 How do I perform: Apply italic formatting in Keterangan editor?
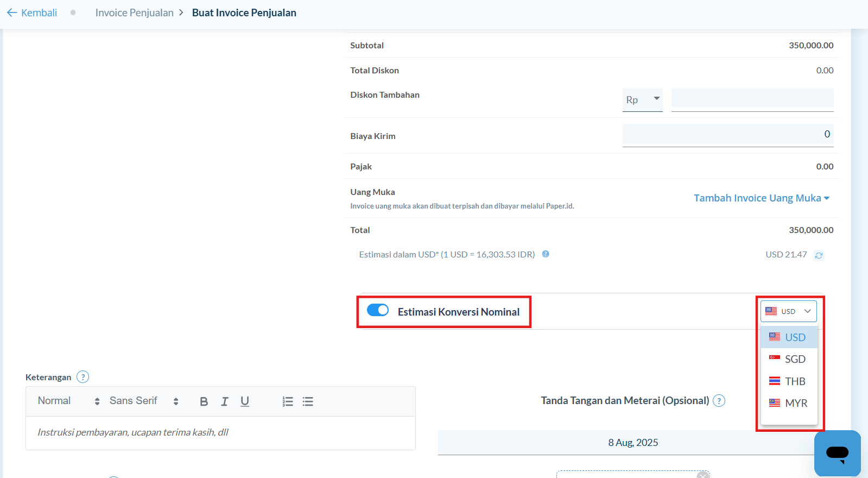(224, 401)
